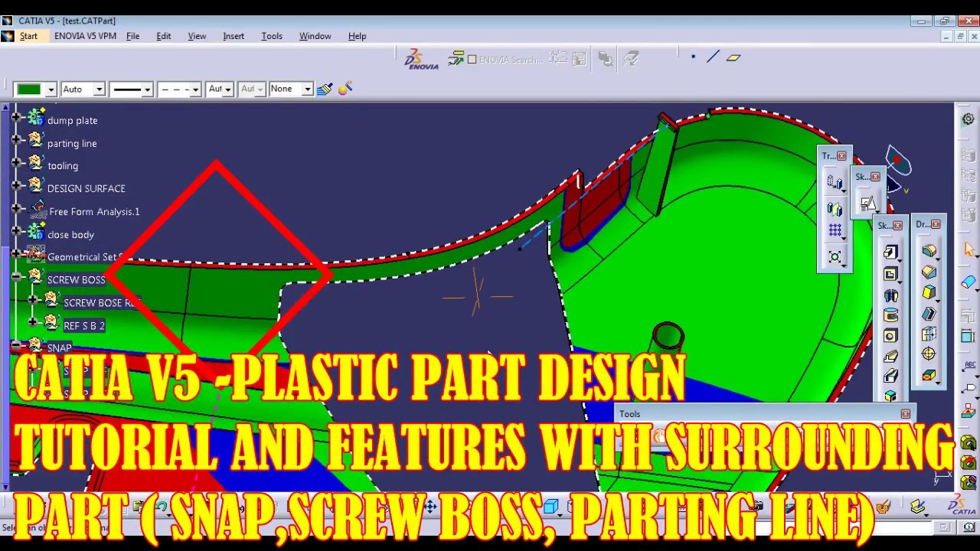Select the parting line tree item
This screenshot has width=980, height=551.
(x=72, y=143)
